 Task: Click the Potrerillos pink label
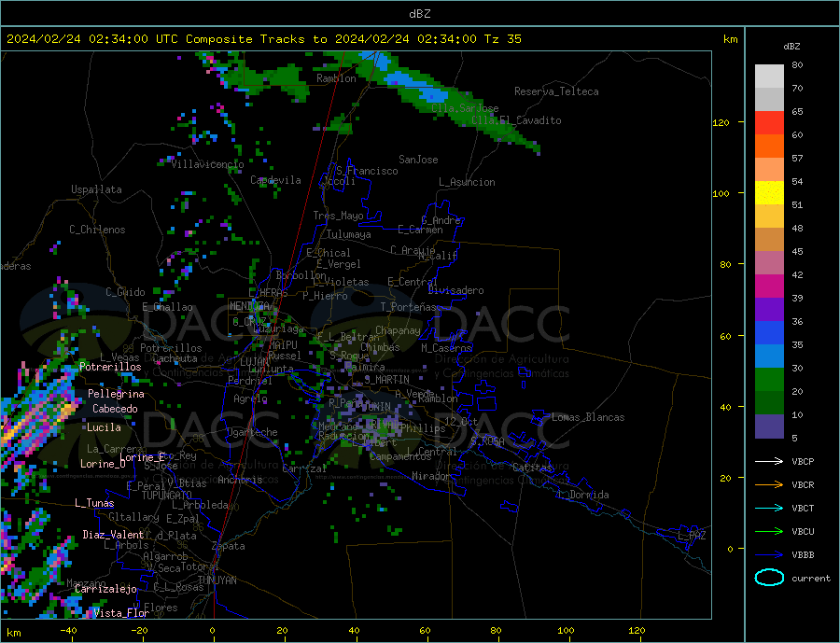click(110, 367)
